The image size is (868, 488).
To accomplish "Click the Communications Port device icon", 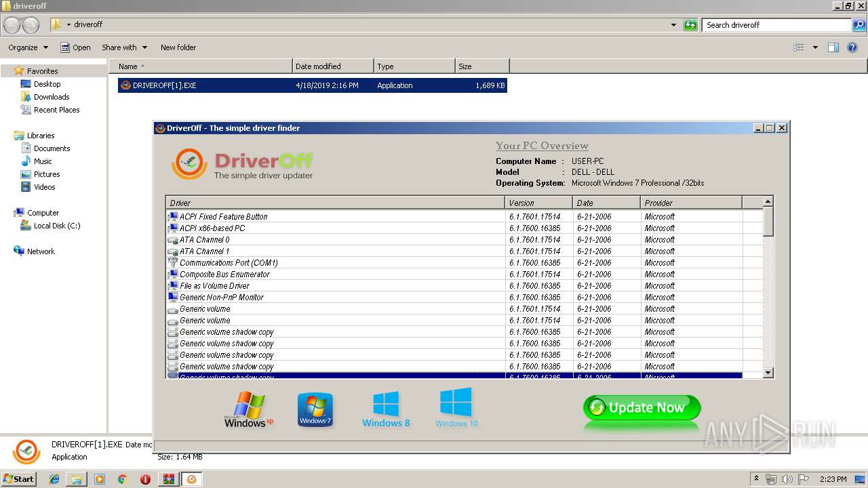I will pos(173,262).
